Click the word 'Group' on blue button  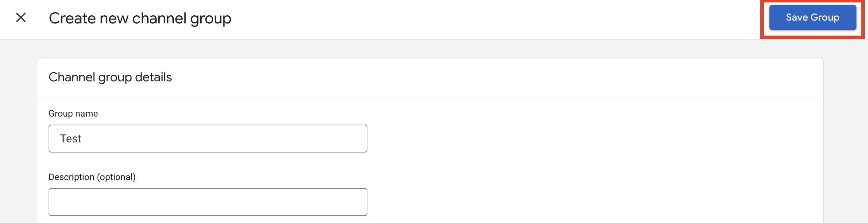click(x=825, y=17)
